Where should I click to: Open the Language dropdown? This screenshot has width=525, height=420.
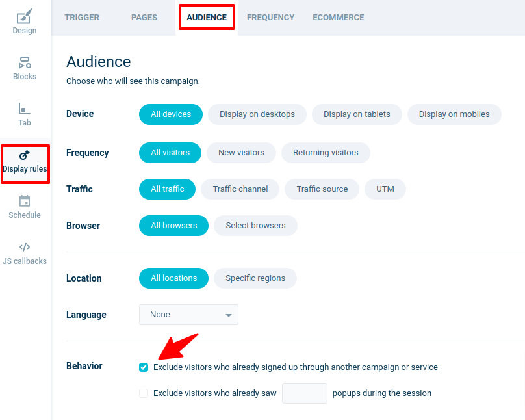coord(188,315)
